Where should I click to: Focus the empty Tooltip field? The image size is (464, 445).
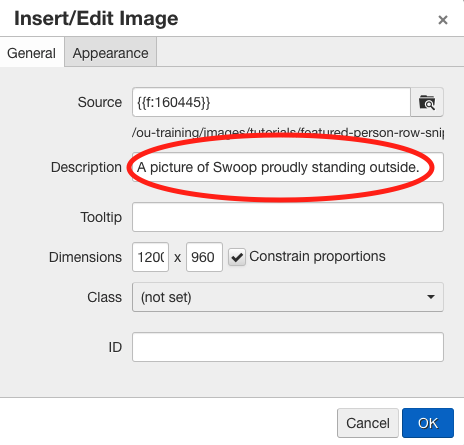(x=288, y=217)
